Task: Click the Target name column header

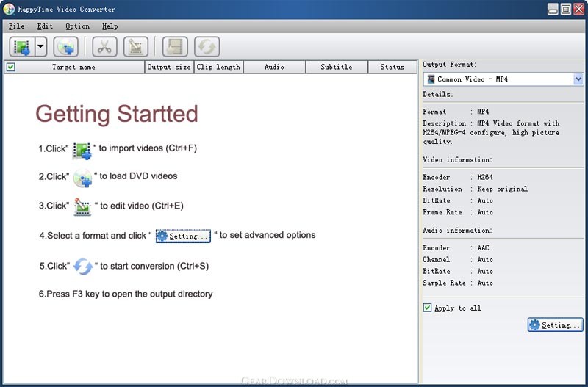Action: click(x=74, y=67)
